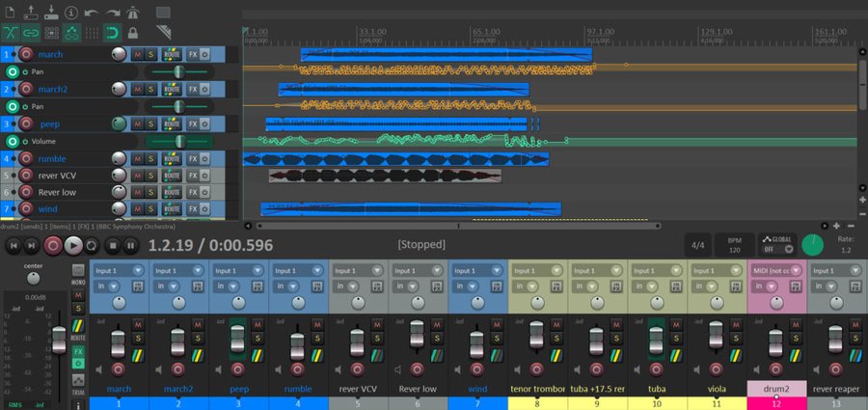Toggle the locking padlock icon

[133, 33]
